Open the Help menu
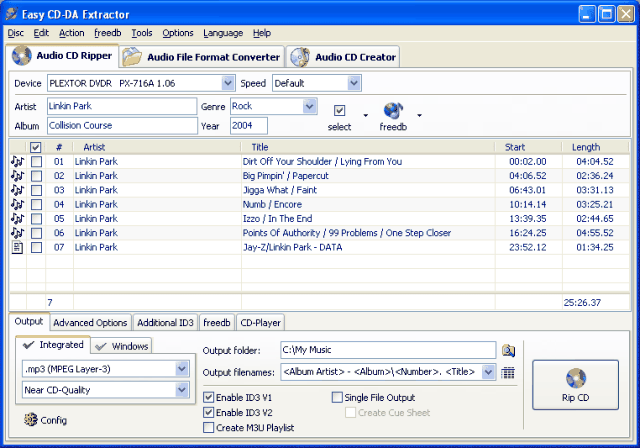 click(262, 33)
